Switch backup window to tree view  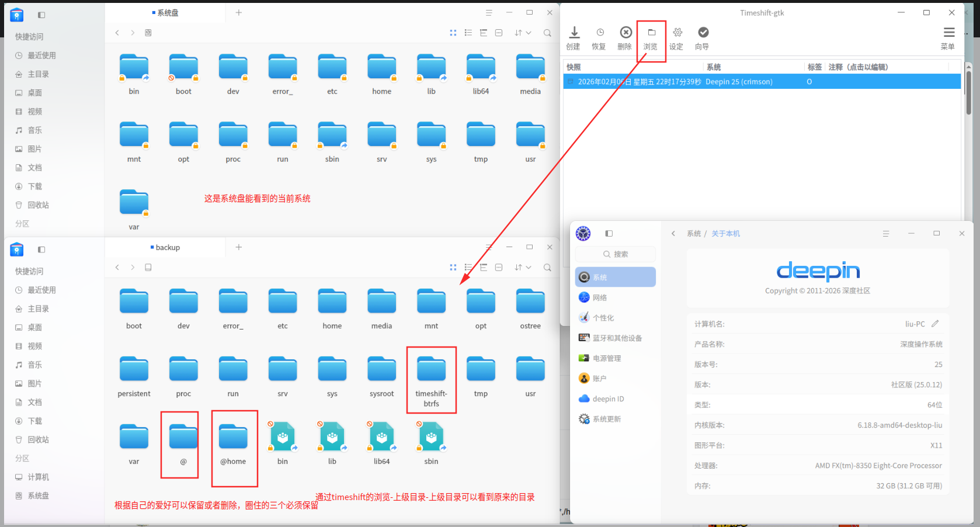pos(484,268)
